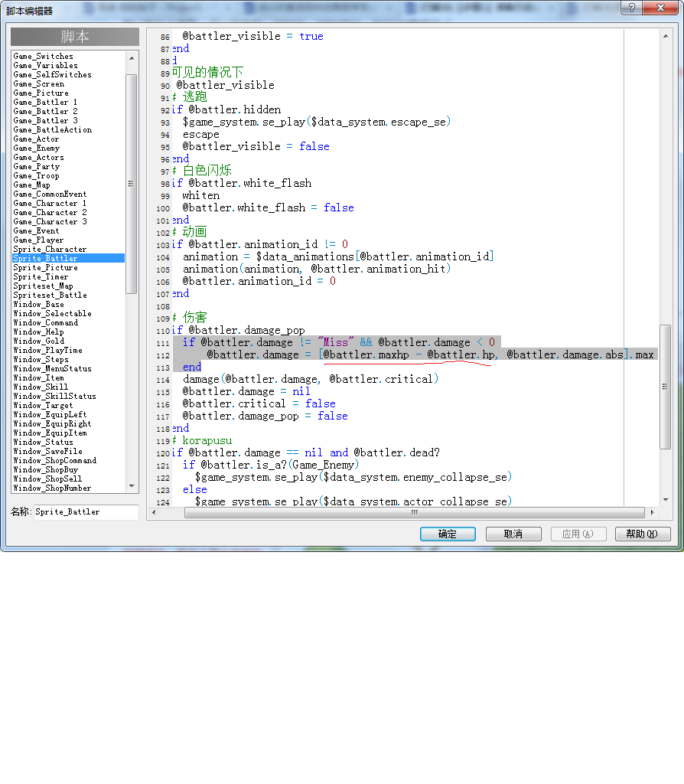The image size is (684, 784).
Task: Click the 帮助(H) button
Action: pyautogui.click(x=643, y=534)
